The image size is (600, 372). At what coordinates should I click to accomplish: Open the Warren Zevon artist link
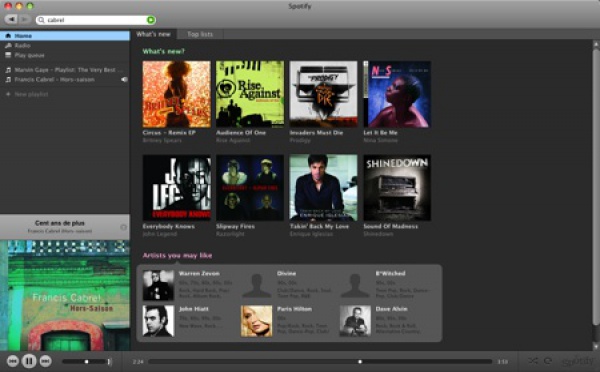coord(199,273)
